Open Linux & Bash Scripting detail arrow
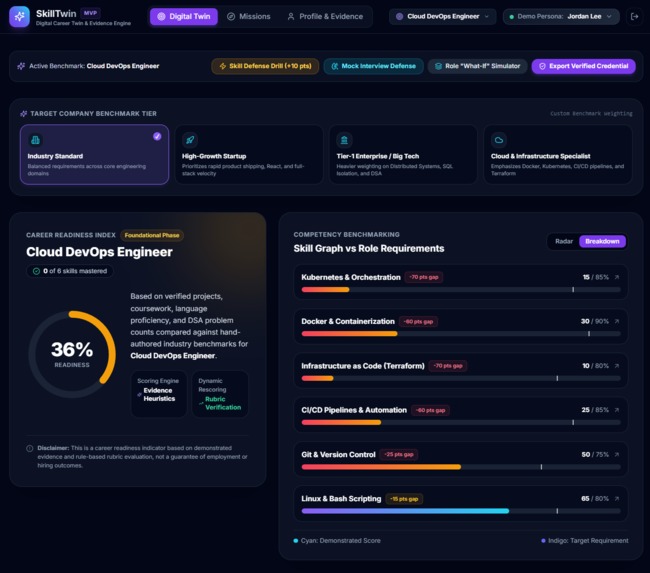650x573 pixels. 617,499
